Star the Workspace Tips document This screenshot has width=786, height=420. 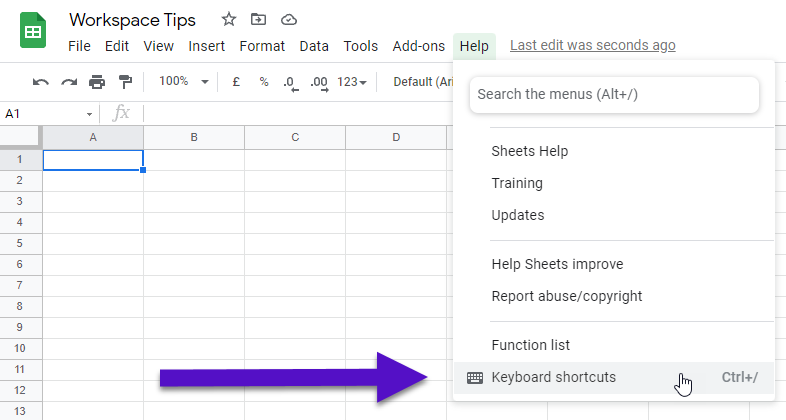[229, 20]
